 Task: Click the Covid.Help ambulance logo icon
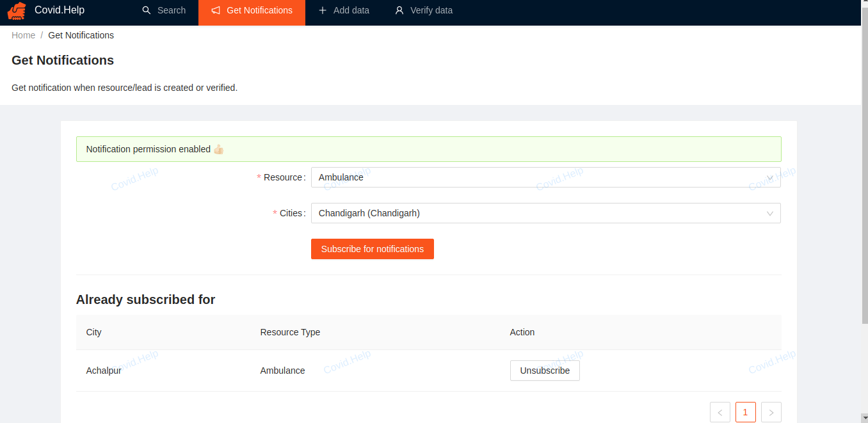point(17,11)
